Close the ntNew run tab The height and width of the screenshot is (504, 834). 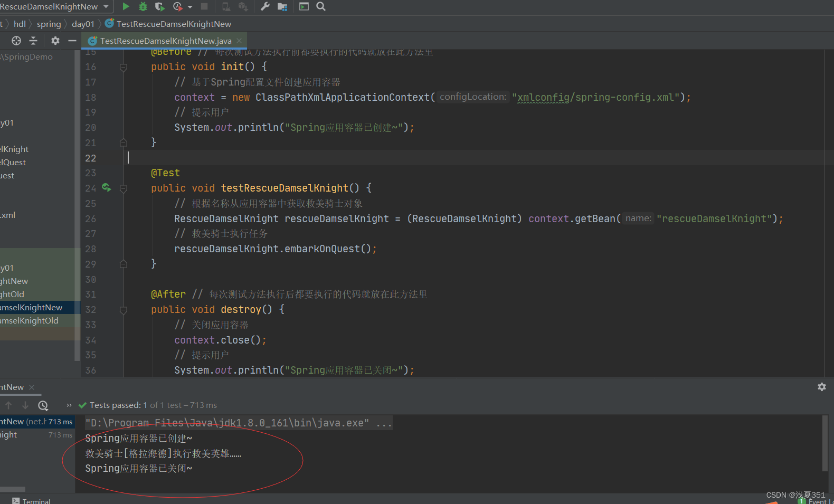click(x=32, y=387)
